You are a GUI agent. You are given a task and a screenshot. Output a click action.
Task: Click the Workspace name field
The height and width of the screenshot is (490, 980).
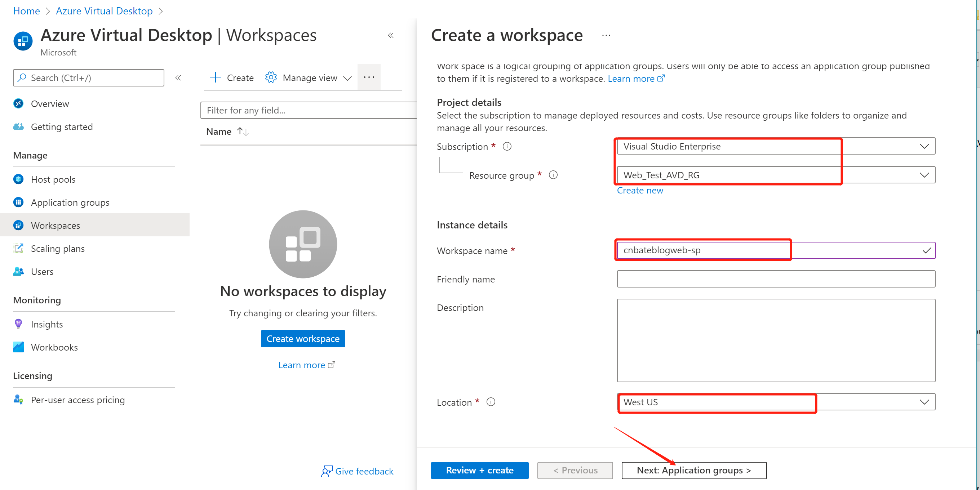776,250
